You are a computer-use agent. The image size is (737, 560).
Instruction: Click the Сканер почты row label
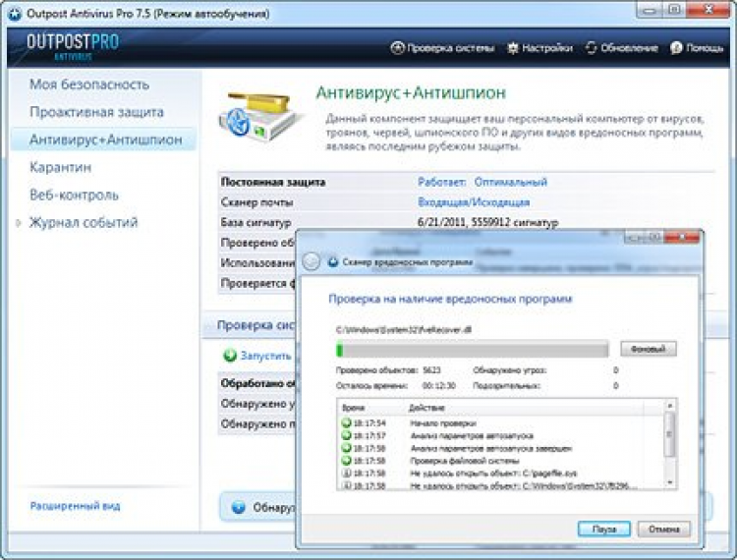[x=257, y=202]
